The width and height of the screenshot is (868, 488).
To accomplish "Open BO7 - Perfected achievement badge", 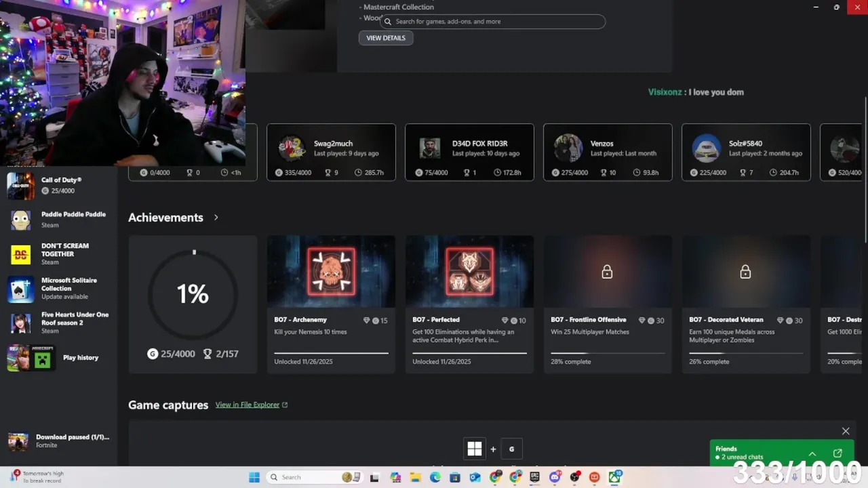I will pos(469,272).
